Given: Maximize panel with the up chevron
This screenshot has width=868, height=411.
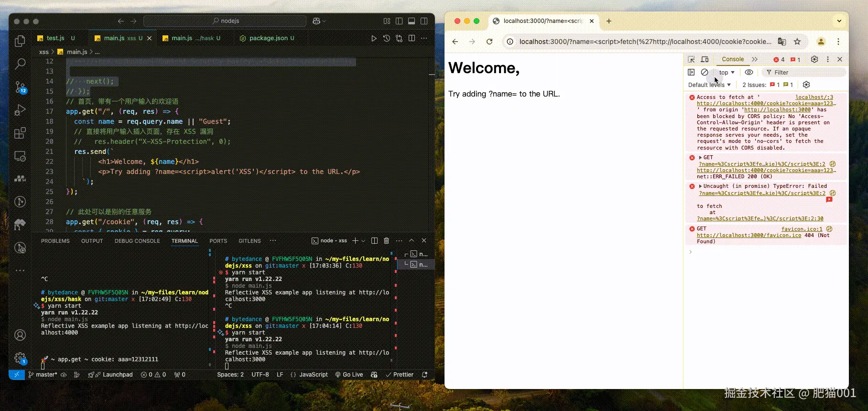Looking at the screenshot, I should tap(412, 240).
